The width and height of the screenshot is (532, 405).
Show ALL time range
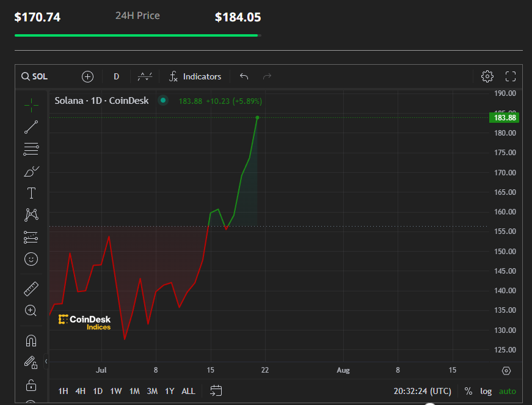click(x=188, y=391)
